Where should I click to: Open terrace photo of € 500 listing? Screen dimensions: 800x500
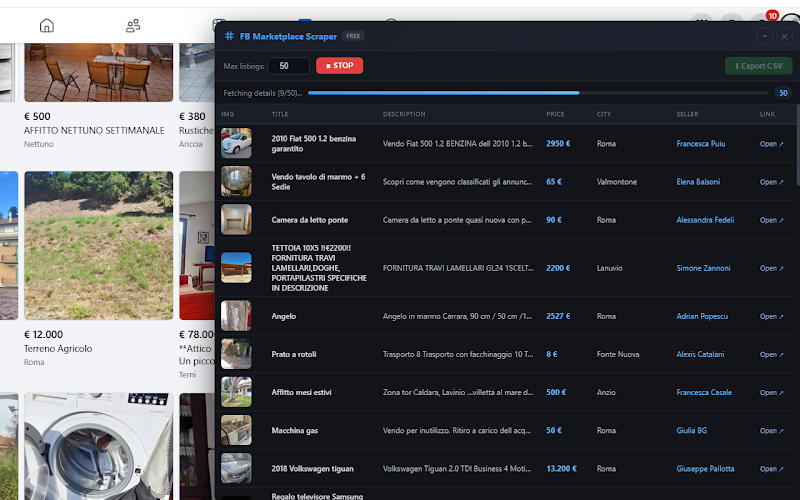[x=98, y=72]
